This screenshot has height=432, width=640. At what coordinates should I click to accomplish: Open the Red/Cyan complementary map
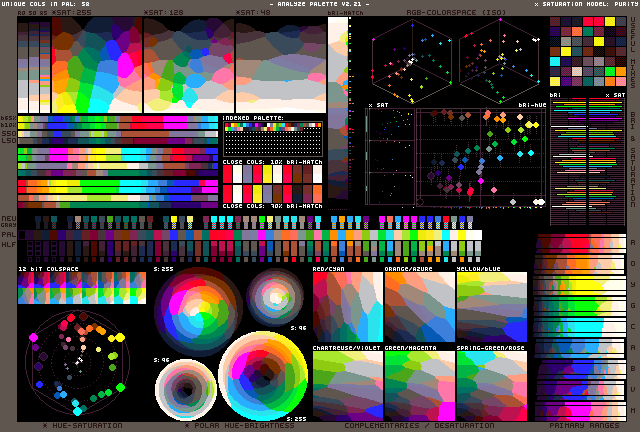pos(346,307)
